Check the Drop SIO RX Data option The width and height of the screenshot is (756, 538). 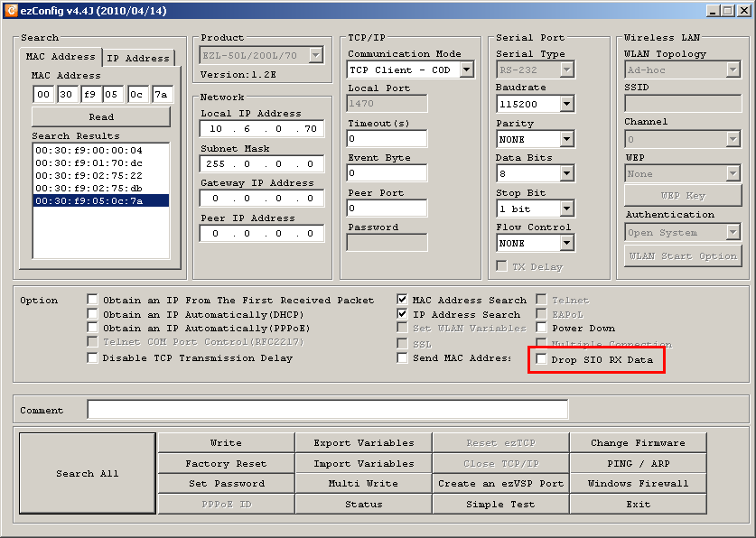pos(541,359)
